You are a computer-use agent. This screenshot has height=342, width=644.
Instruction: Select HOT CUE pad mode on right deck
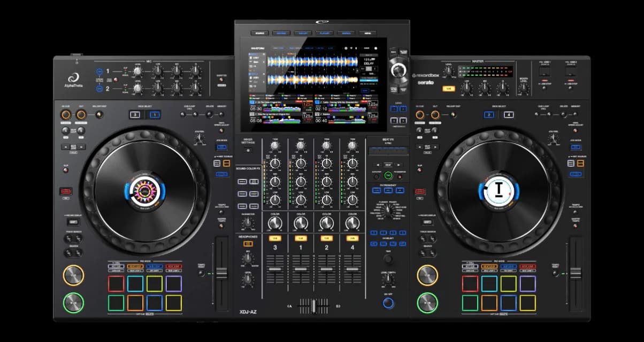pos(470,266)
